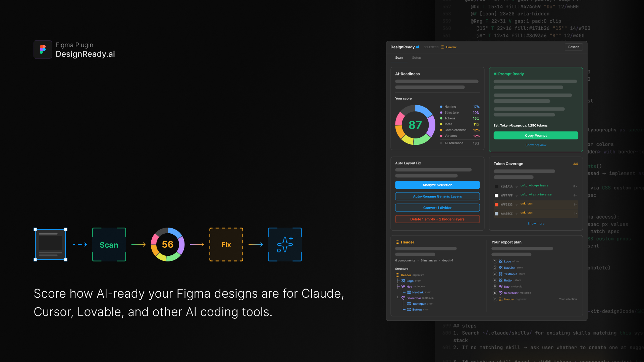Click the Nav molecule icon in Structure tree
The height and width of the screenshot is (362, 644).
403,287
